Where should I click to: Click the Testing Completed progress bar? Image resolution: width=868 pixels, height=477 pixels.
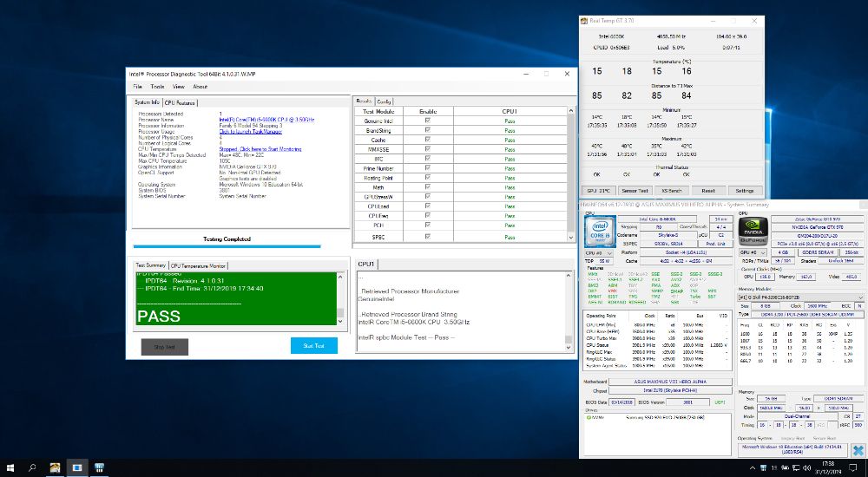click(x=227, y=246)
